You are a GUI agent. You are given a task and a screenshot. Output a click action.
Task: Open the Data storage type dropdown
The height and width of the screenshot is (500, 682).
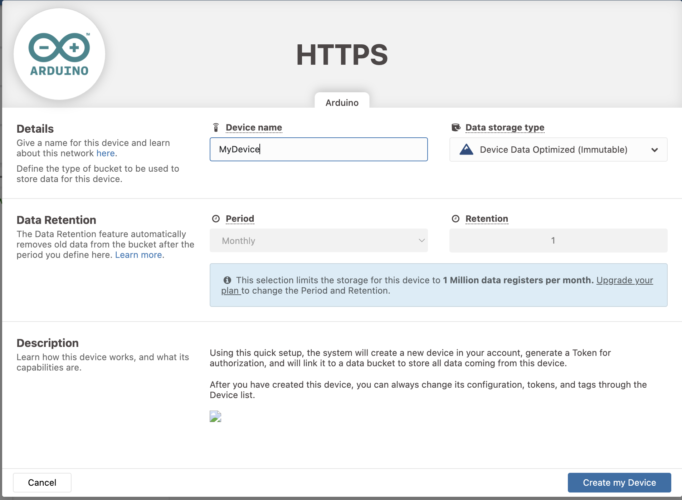[558, 150]
